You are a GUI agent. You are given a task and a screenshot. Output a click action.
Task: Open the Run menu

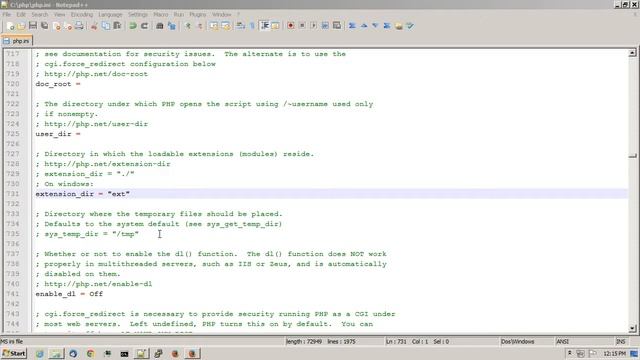pos(179,14)
